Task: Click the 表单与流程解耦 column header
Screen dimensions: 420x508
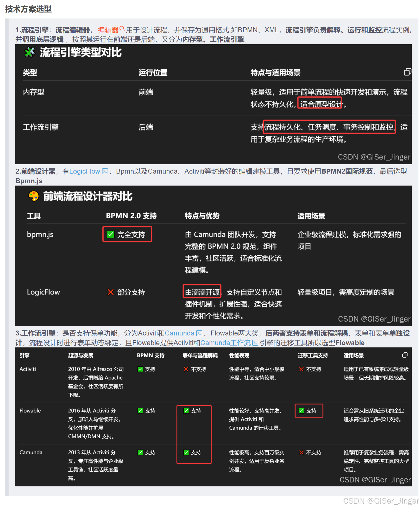Action: [x=200, y=355]
